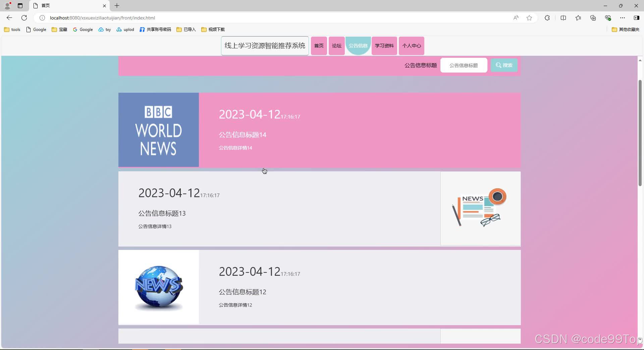The image size is (644, 350).
Task: Click the back navigation arrow
Action: pyautogui.click(x=9, y=18)
